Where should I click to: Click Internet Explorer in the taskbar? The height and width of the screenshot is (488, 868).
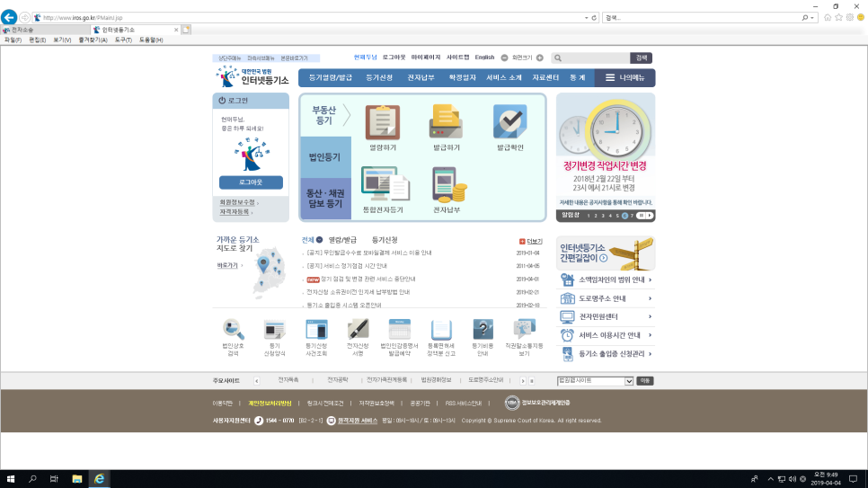(99, 479)
